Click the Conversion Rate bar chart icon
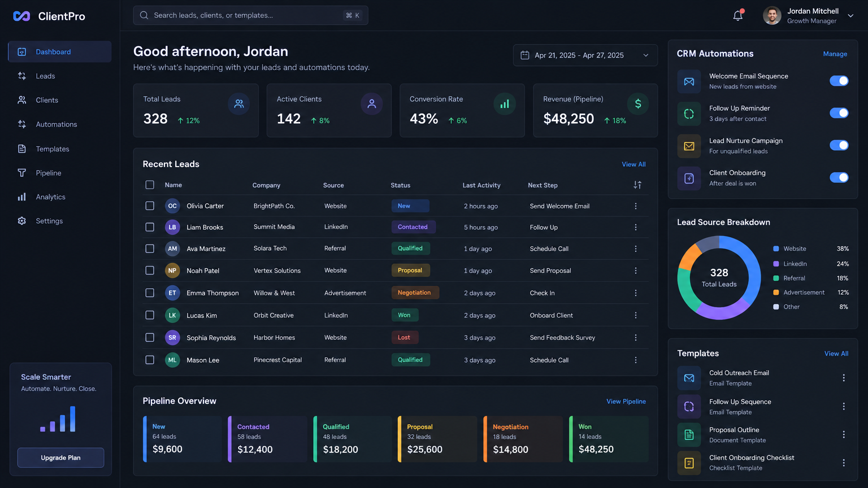 click(x=505, y=103)
